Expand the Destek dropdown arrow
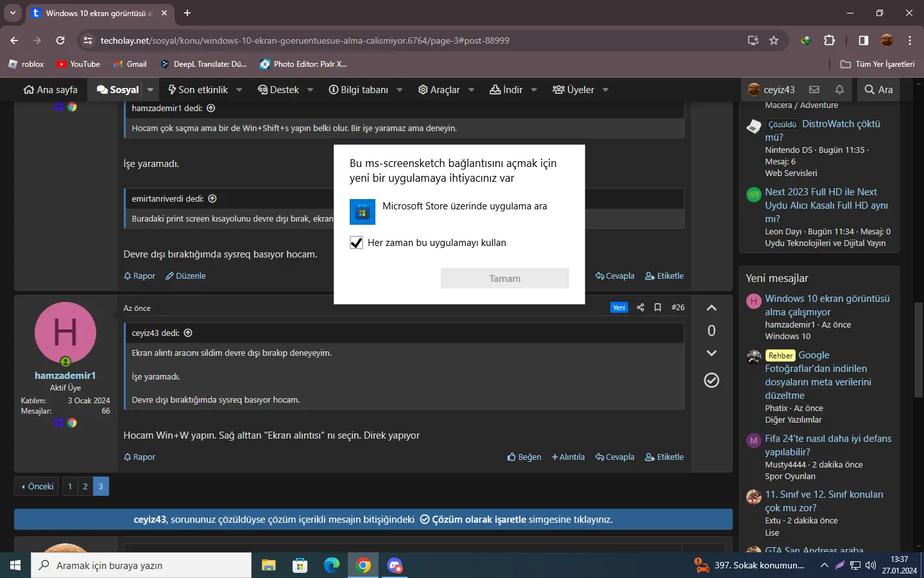This screenshot has height=578, width=924. (x=310, y=90)
